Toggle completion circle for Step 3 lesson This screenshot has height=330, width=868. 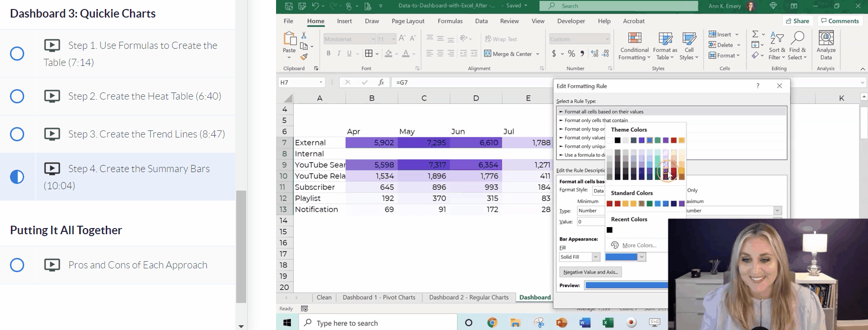17,134
